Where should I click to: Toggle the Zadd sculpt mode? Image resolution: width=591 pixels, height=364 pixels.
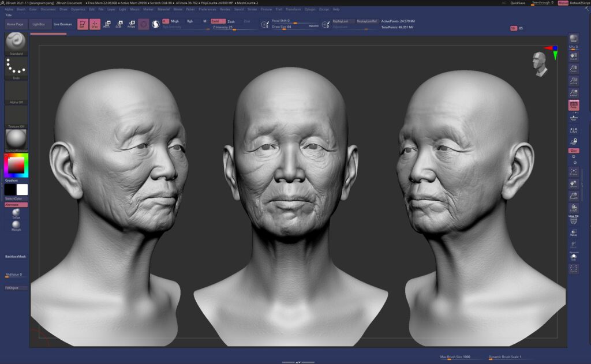tap(217, 21)
